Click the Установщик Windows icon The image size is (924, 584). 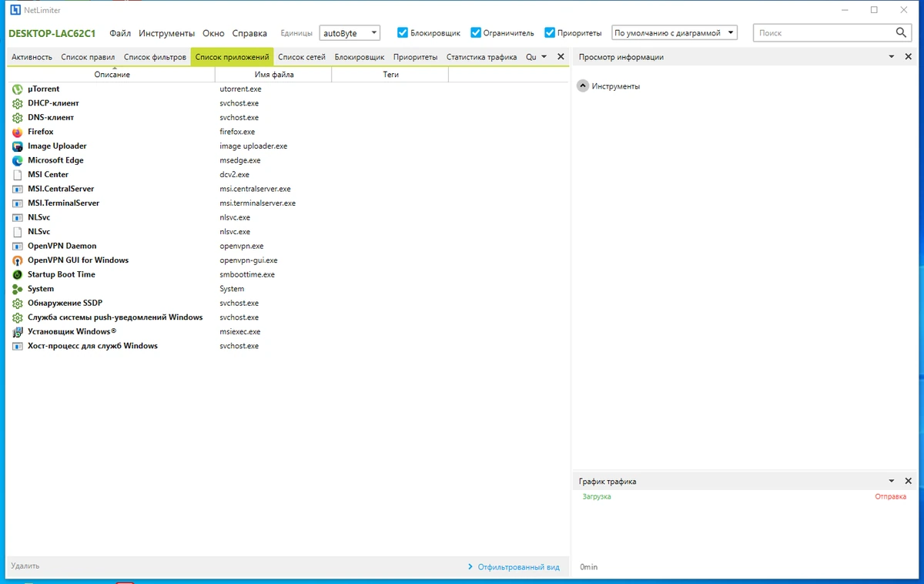point(18,331)
